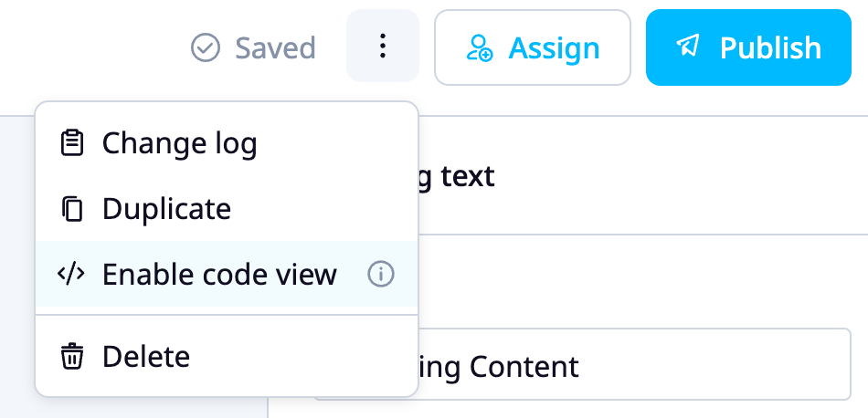Choose Delete in the dropdown menu
This screenshot has height=418, width=868.
pyautogui.click(x=227, y=356)
